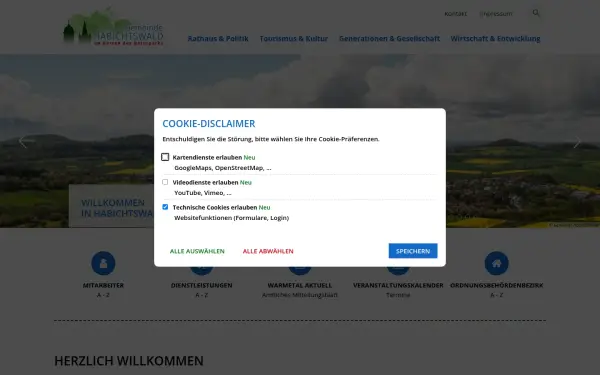Open the search magnifier icon
600x375 pixels.
pos(536,13)
